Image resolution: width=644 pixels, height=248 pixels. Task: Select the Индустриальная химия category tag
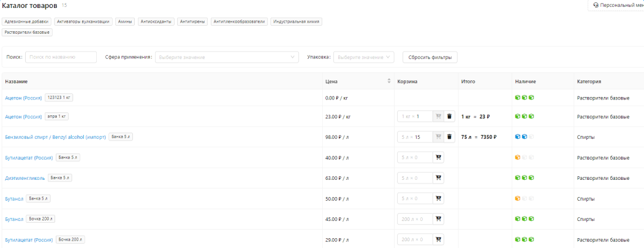click(296, 21)
